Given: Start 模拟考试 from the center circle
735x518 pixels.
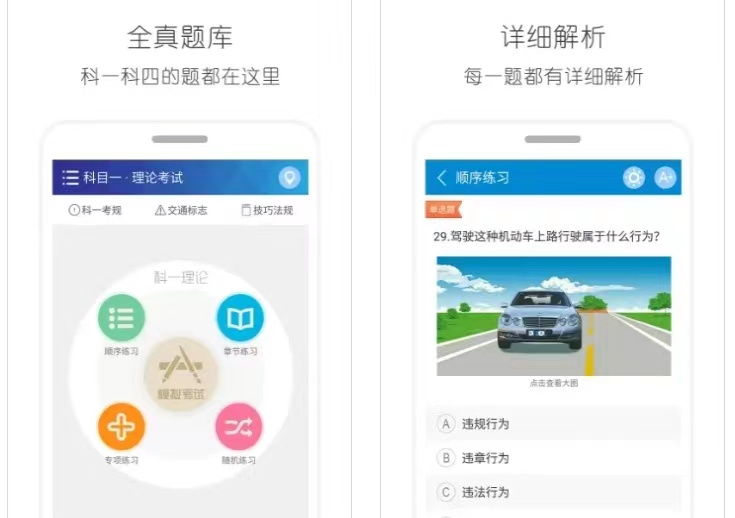Looking at the screenshot, I should tap(181, 374).
